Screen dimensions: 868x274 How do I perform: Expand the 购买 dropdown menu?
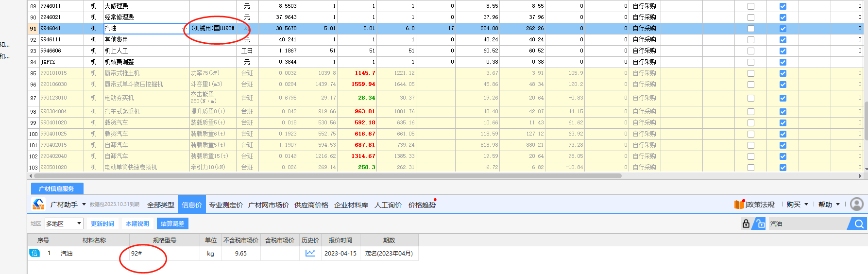797,205
